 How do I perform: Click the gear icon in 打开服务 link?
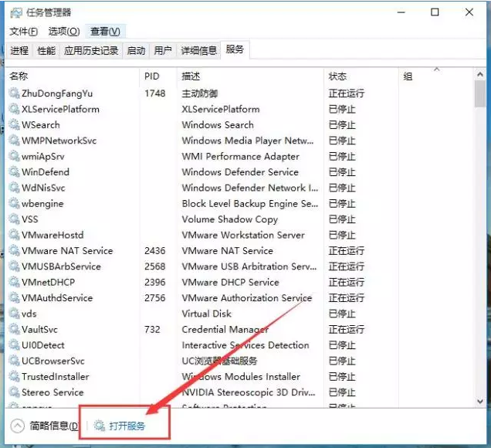100,426
